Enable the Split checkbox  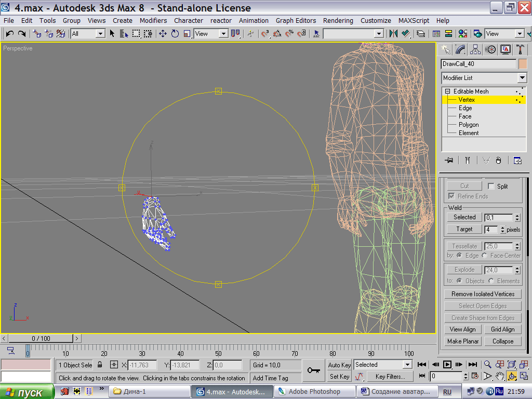pos(490,187)
